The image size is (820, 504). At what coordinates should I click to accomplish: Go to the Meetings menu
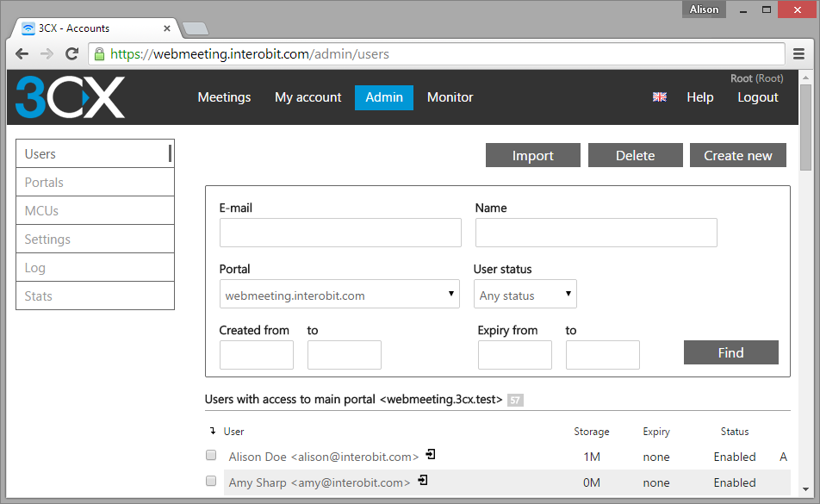(x=224, y=97)
